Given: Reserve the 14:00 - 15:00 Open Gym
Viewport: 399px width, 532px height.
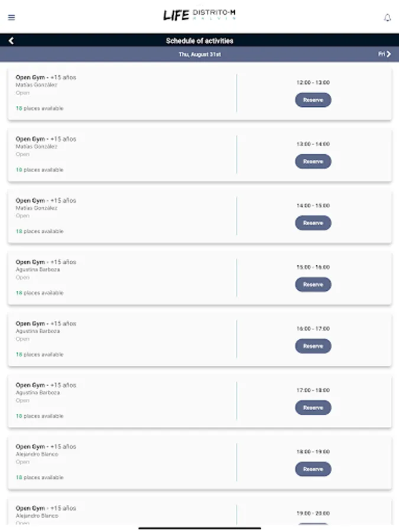Looking at the screenshot, I should [313, 223].
